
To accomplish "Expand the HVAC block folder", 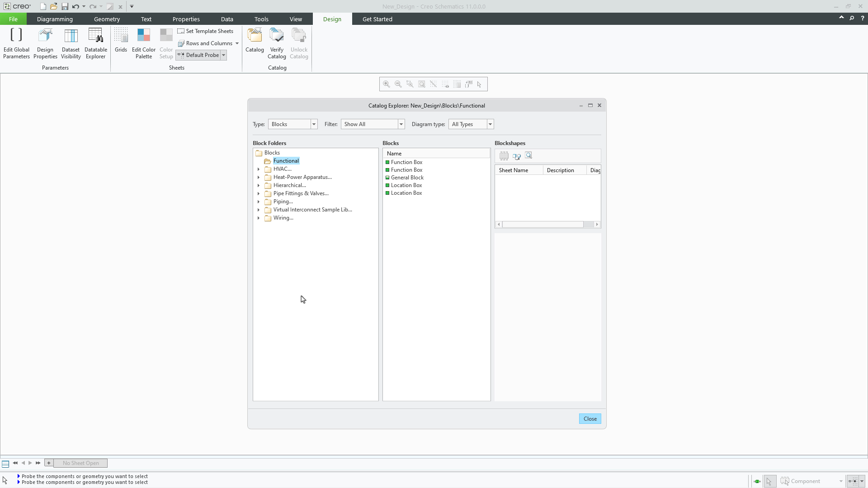I will (x=259, y=169).
